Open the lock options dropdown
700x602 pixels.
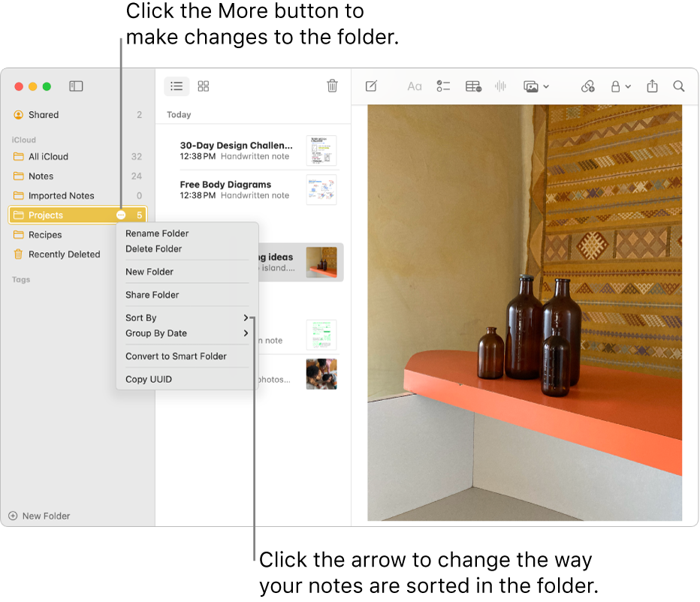tap(620, 86)
